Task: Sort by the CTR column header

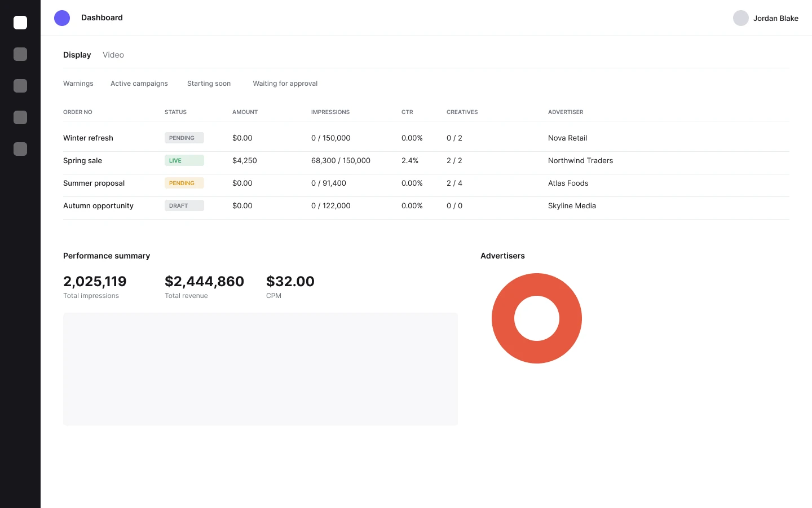Action: point(407,112)
